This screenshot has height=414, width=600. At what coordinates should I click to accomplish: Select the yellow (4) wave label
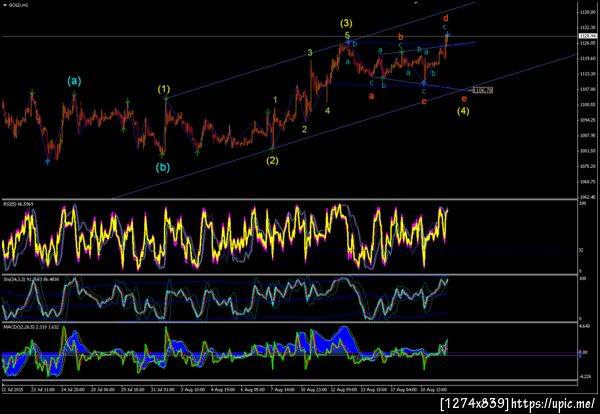[463, 111]
